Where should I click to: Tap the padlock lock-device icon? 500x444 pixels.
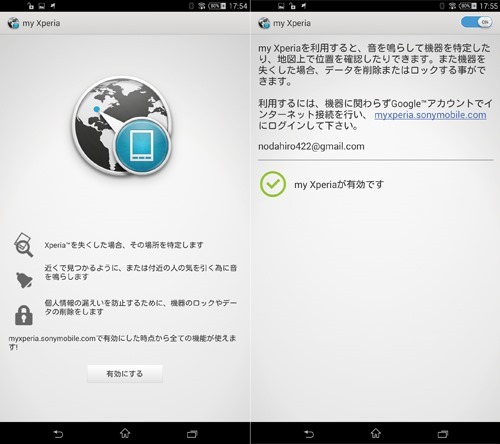pyautogui.click(x=24, y=315)
